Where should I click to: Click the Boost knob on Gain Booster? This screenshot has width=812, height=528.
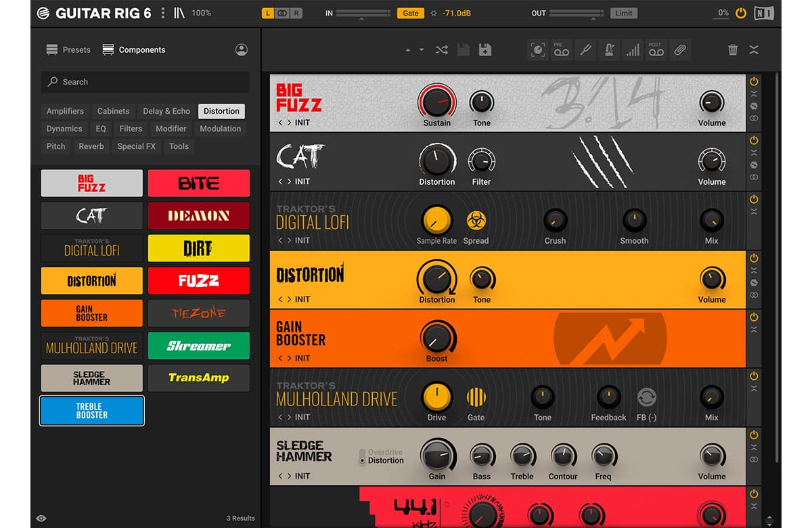[x=437, y=337]
